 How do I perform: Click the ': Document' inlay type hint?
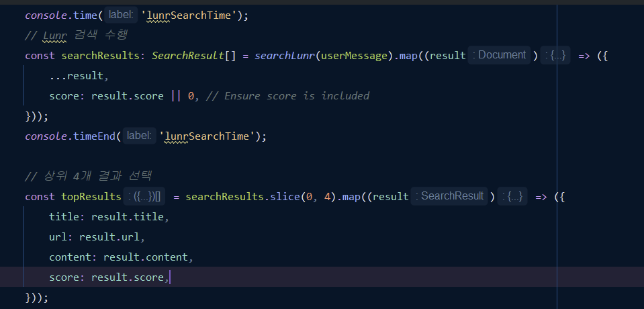click(x=499, y=55)
